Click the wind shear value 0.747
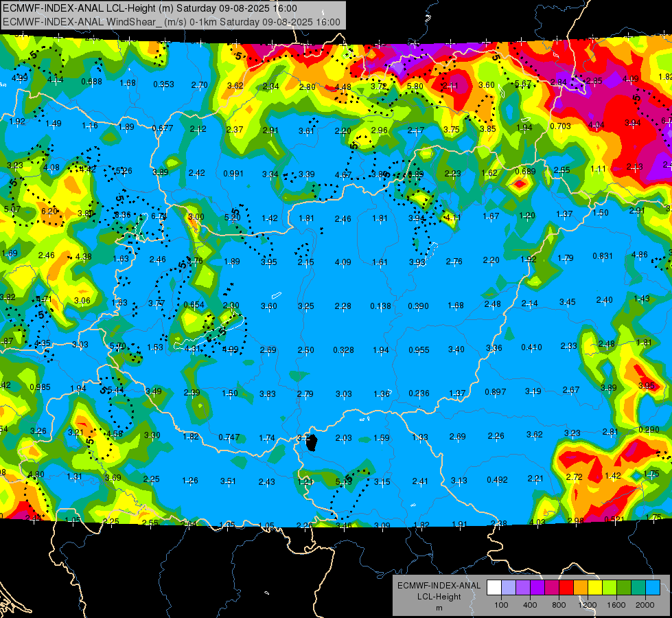The image size is (672, 618). pyautogui.click(x=229, y=437)
